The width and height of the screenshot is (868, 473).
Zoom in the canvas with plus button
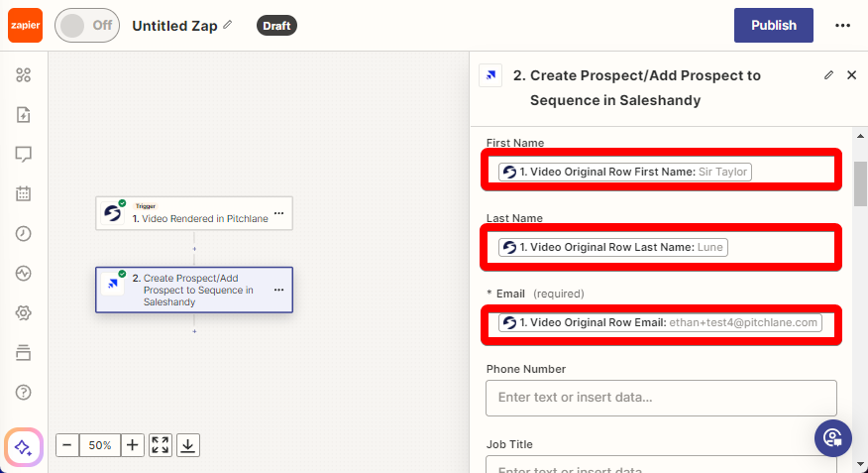133,445
